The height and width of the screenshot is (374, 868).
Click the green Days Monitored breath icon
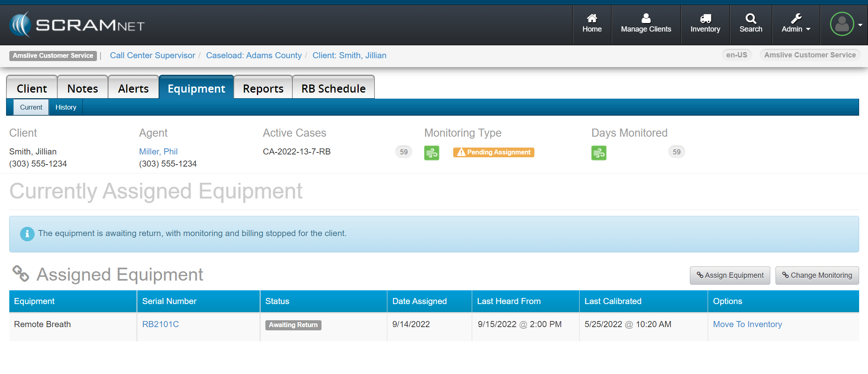pyautogui.click(x=599, y=153)
